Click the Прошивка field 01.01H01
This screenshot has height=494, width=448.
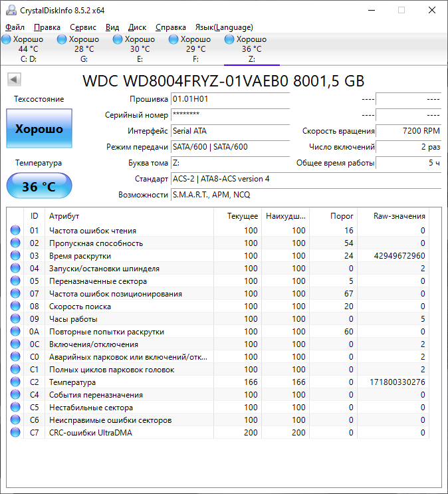pyautogui.click(x=230, y=99)
